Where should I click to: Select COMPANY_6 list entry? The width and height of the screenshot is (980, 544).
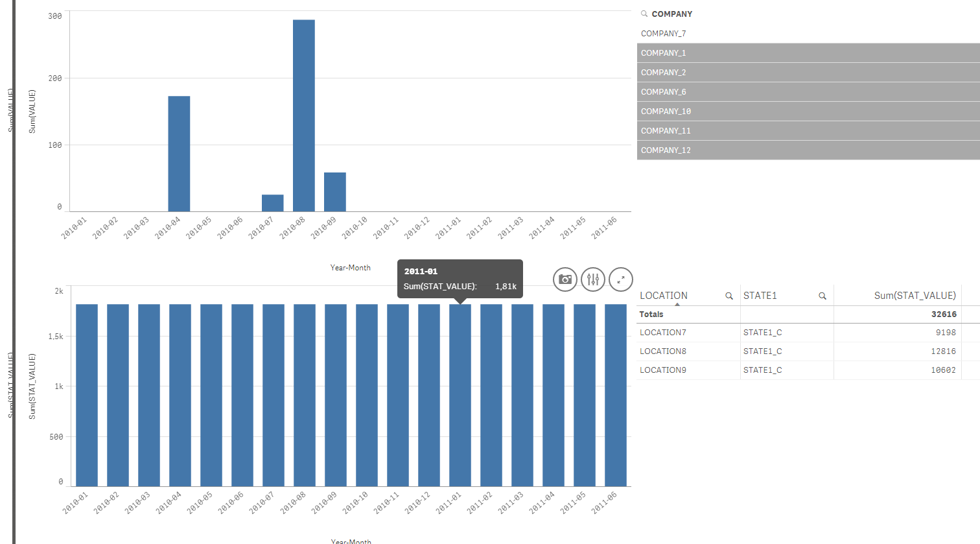pos(808,92)
